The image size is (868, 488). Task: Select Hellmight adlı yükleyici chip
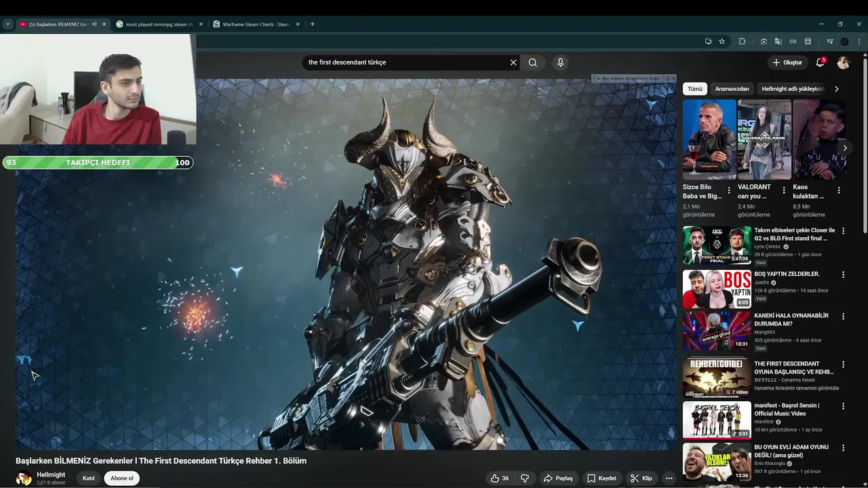click(x=792, y=89)
